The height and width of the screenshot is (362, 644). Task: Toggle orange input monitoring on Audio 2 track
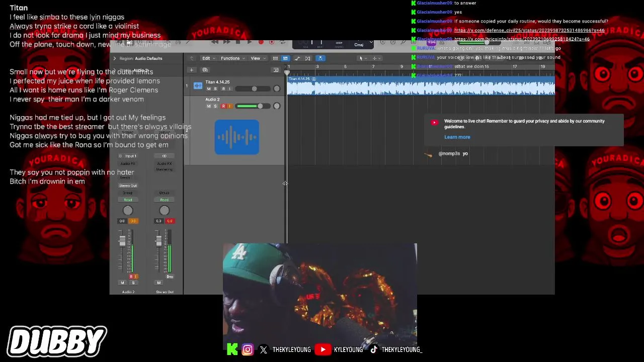pyautogui.click(x=230, y=106)
